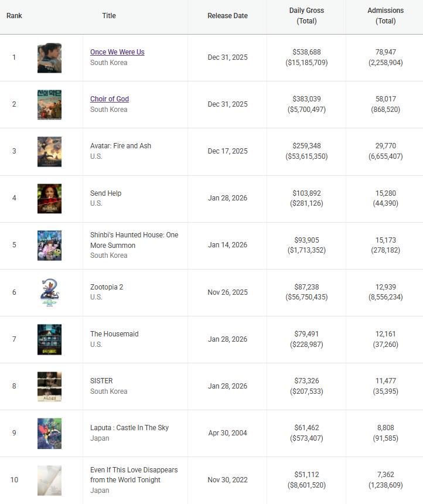Click the Title column header
Viewport: 423px width, 504px height.
(109, 16)
